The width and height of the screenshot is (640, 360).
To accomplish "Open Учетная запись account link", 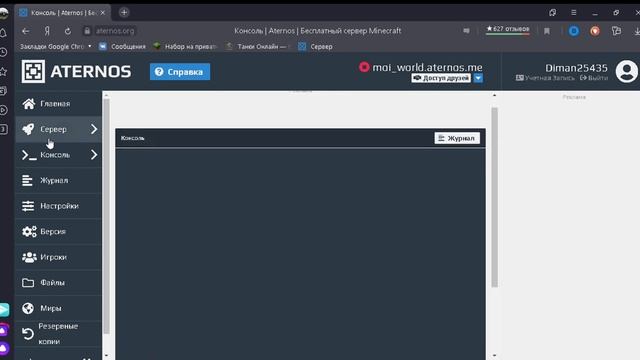I will (545, 78).
